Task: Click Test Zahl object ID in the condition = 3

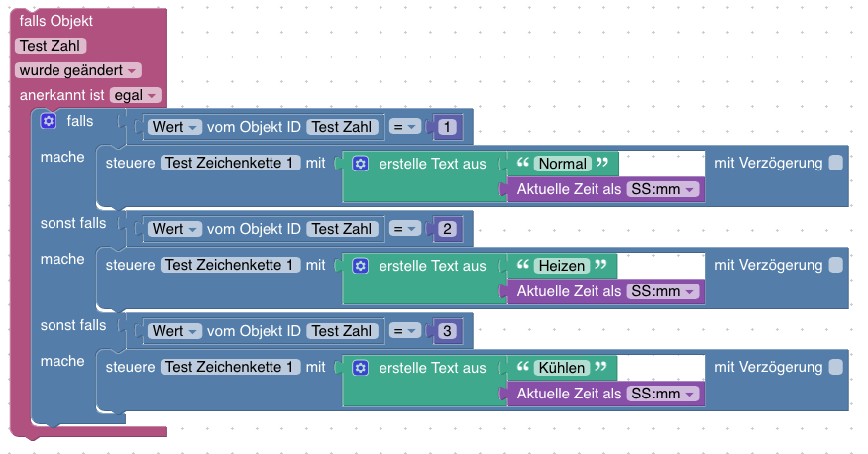Action: [342, 331]
